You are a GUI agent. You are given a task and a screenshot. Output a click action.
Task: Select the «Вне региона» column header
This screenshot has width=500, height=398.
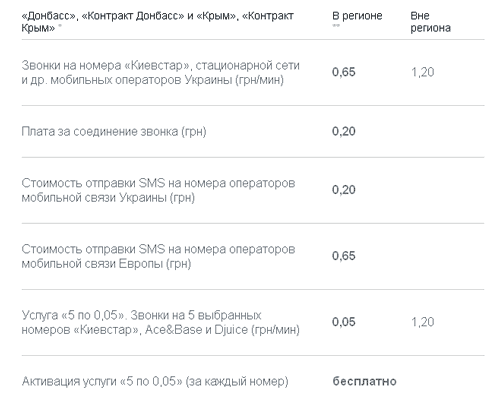(430, 22)
